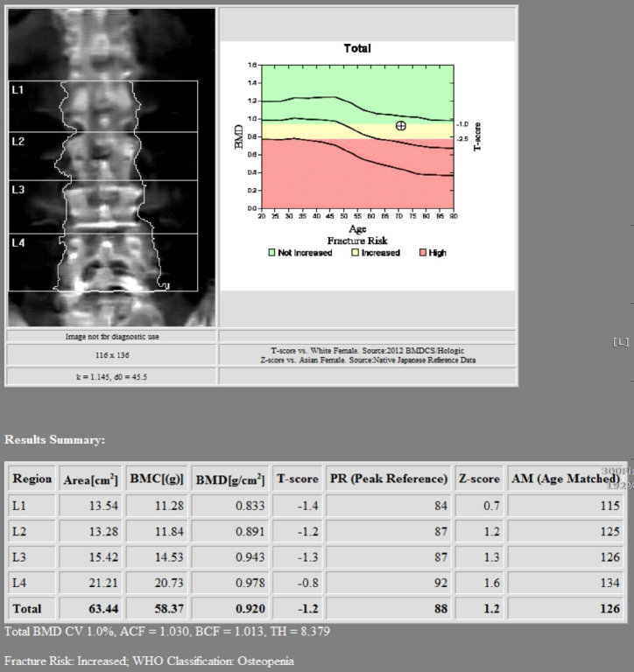
Task: Click the T-score column header
Action: [297, 479]
